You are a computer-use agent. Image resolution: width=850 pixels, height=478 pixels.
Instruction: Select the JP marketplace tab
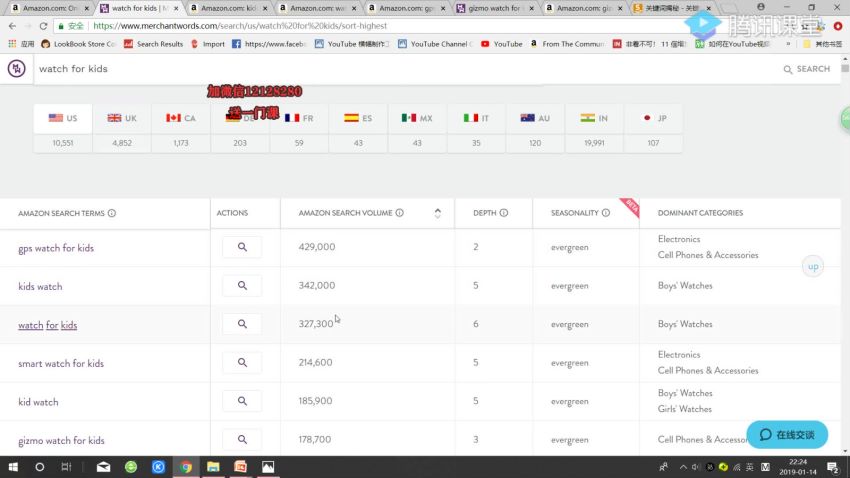(653, 118)
